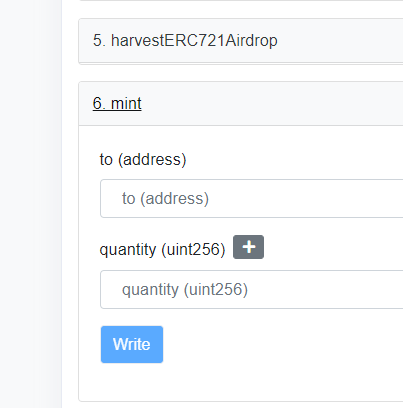The image size is (403, 408).
Task: Click placeholder text in quantity field
Action: 185,289
